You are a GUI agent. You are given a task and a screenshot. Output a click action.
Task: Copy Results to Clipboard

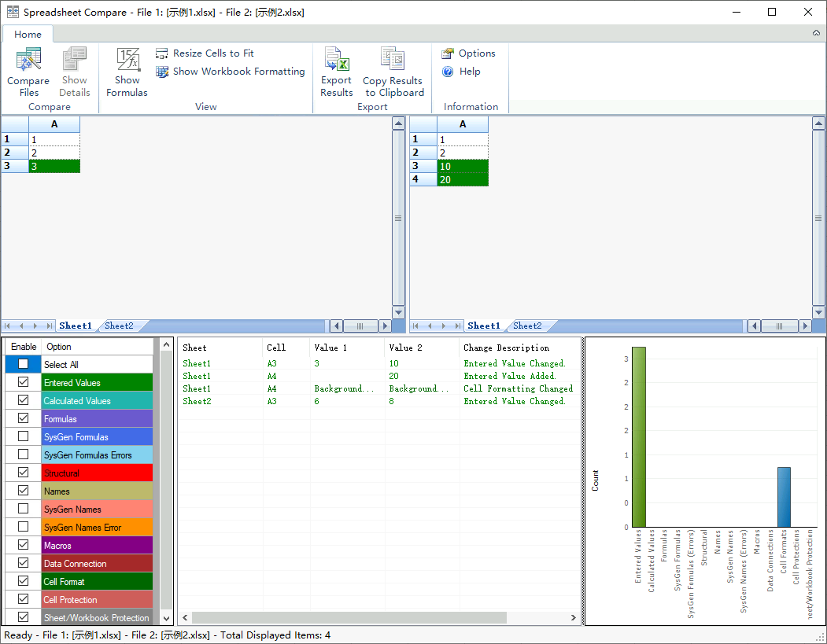393,72
